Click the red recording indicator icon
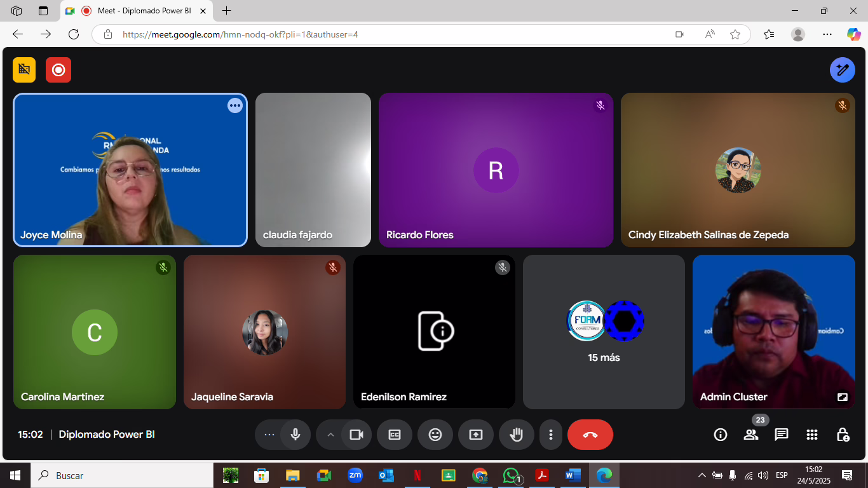868x488 pixels. [58, 70]
